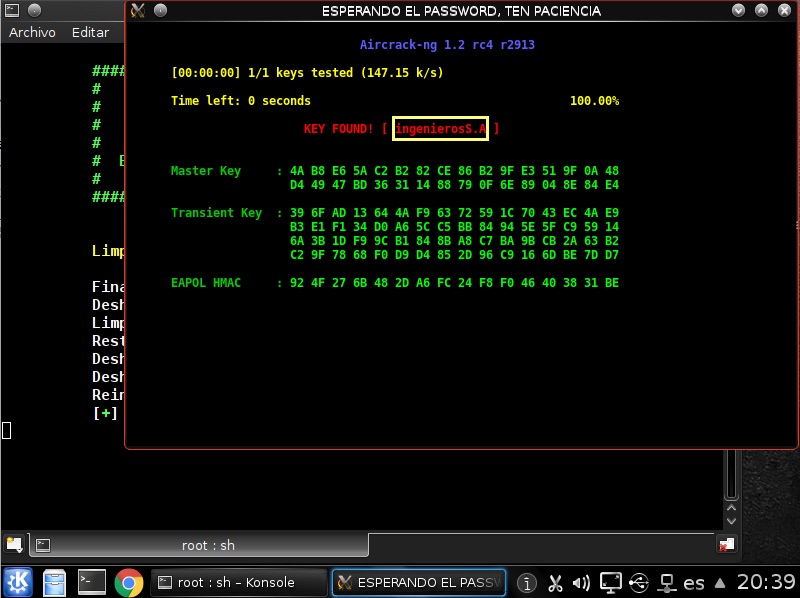Click the 'Master Key' label

(x=206, y=171)
